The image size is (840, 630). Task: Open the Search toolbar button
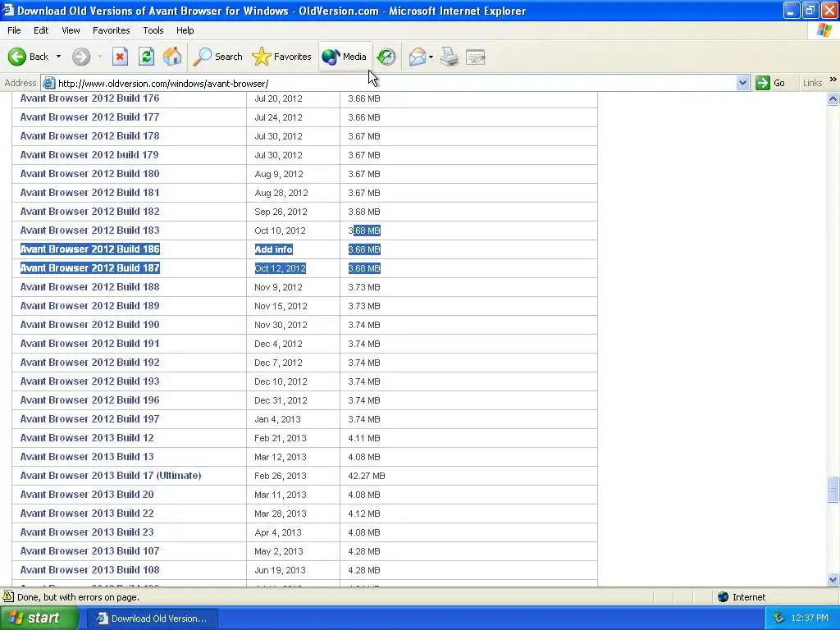click(217, 57)
